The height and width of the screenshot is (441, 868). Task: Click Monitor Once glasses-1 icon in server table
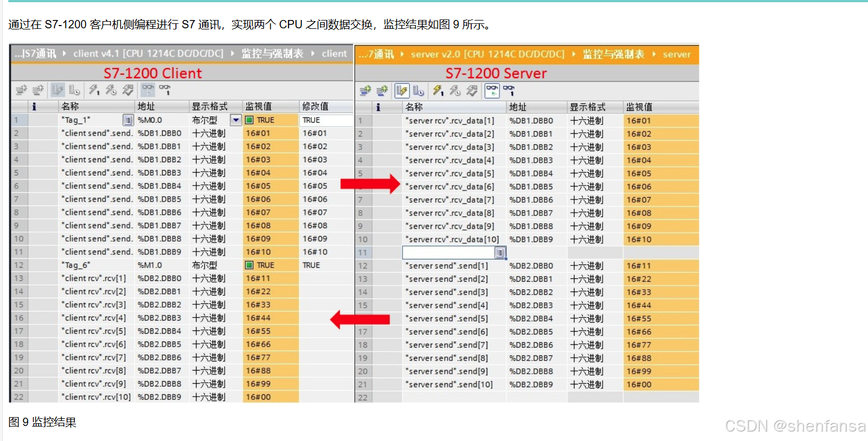[509, 91]
